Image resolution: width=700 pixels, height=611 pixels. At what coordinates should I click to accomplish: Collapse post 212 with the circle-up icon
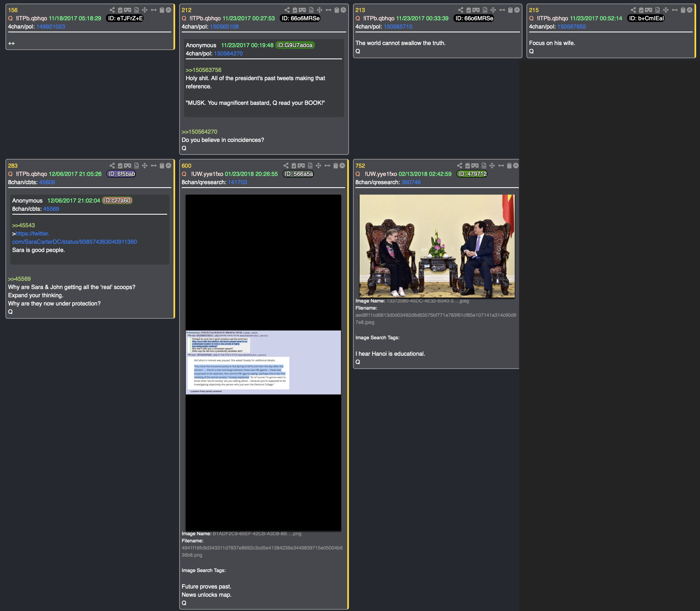point(343,10)
